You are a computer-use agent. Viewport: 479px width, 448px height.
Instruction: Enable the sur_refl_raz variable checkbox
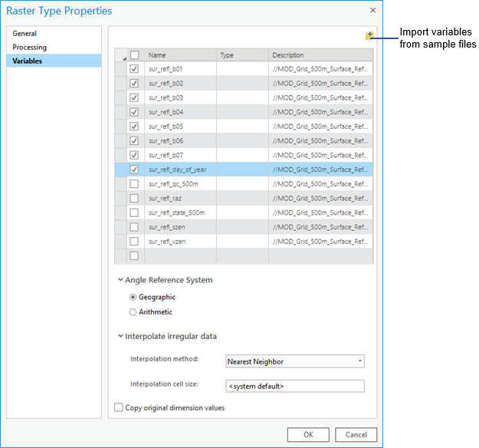point(134,199)
